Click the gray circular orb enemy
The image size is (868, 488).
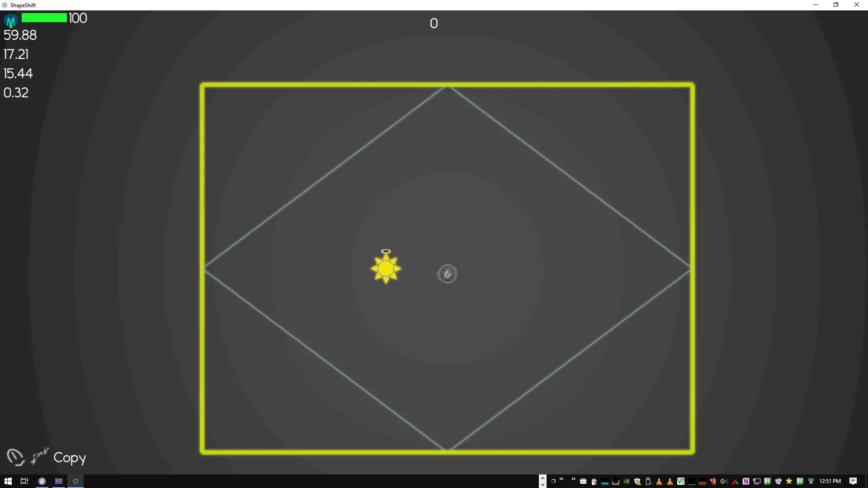(x=447, y=274)
